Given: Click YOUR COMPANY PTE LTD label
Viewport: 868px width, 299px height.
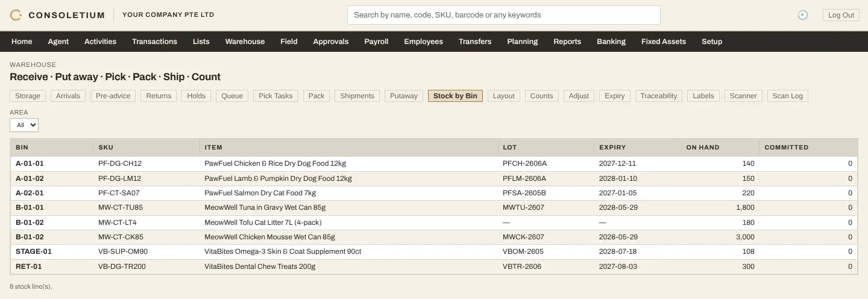Looking at the screenshot, I should pyautogui.click(x=168, y=15).
